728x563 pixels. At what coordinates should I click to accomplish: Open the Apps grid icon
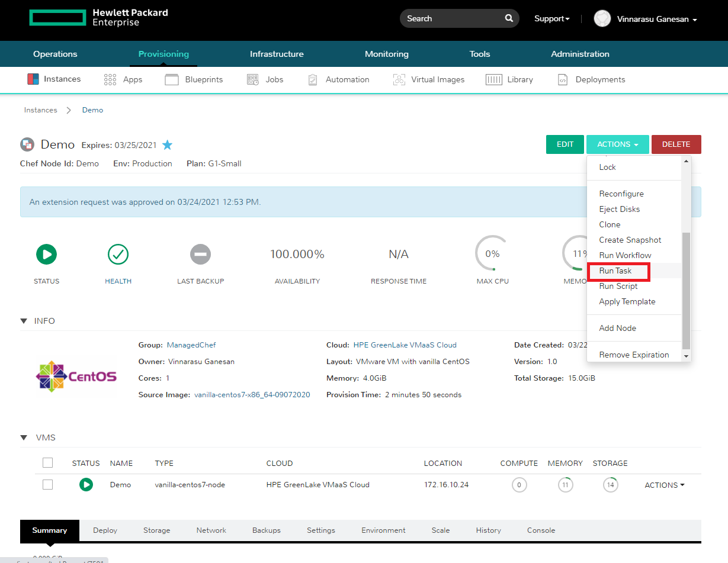[110, 79]
